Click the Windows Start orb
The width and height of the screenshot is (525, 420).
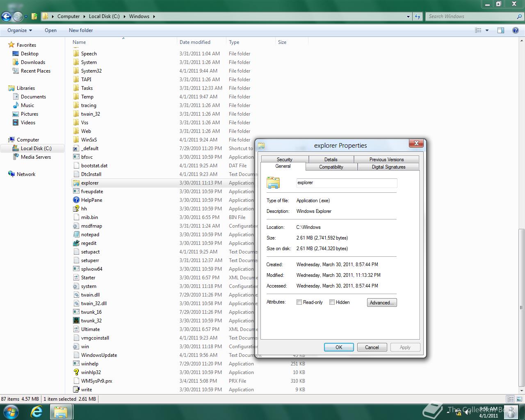11,412
